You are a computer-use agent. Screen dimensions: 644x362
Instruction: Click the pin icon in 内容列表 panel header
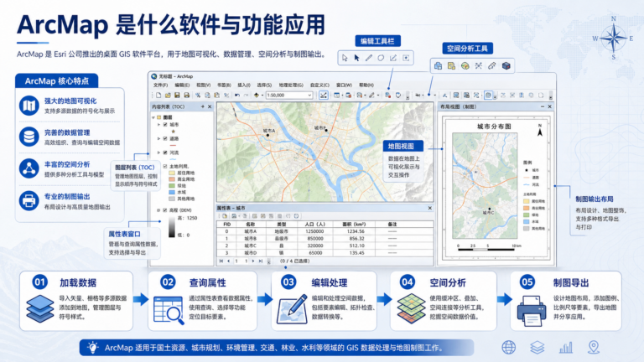(x=202, y=106)
